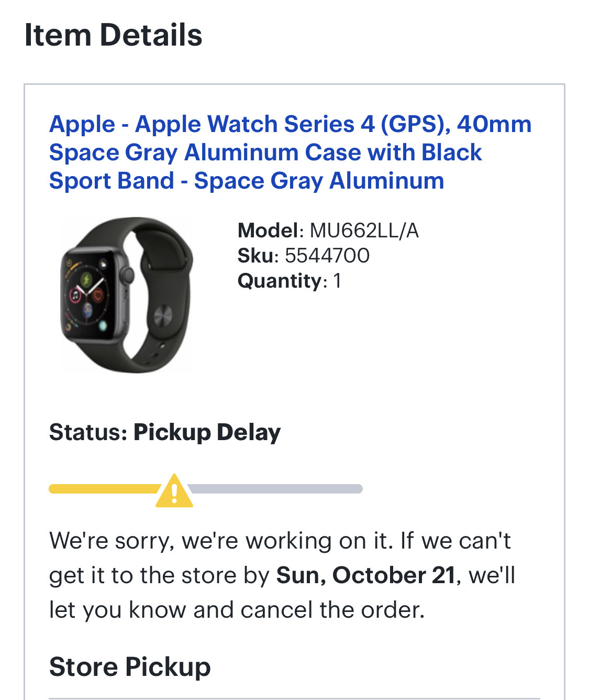Click the Quantity: 1 label
The width and height of the screenshot is (589, 700).
[x=290, y=281]
